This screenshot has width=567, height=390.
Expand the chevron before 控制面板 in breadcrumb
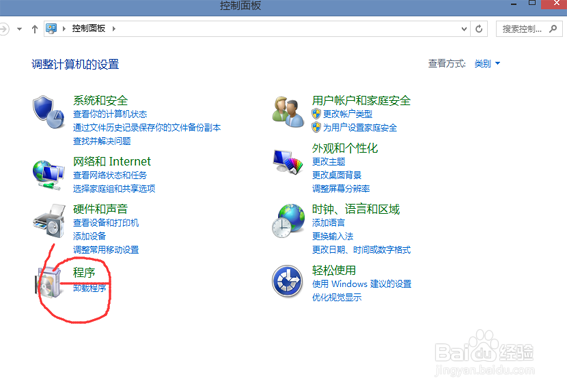[64, 29]
